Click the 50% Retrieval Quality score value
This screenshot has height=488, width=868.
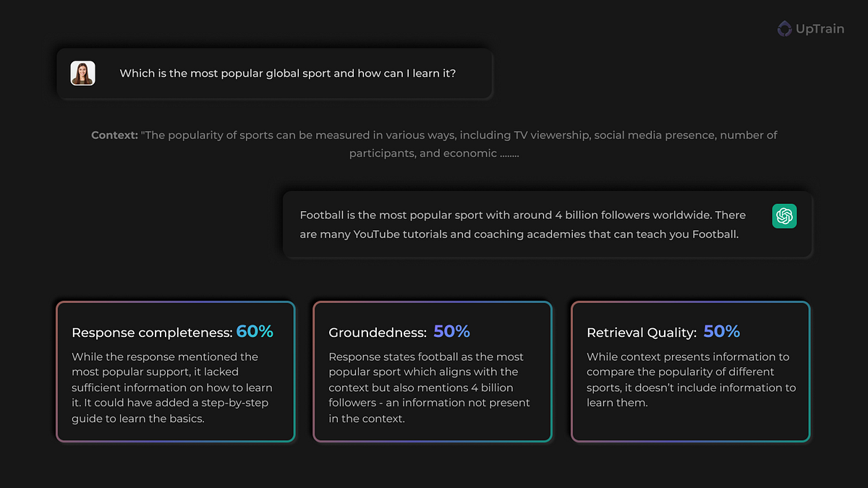tap(722, 332)
